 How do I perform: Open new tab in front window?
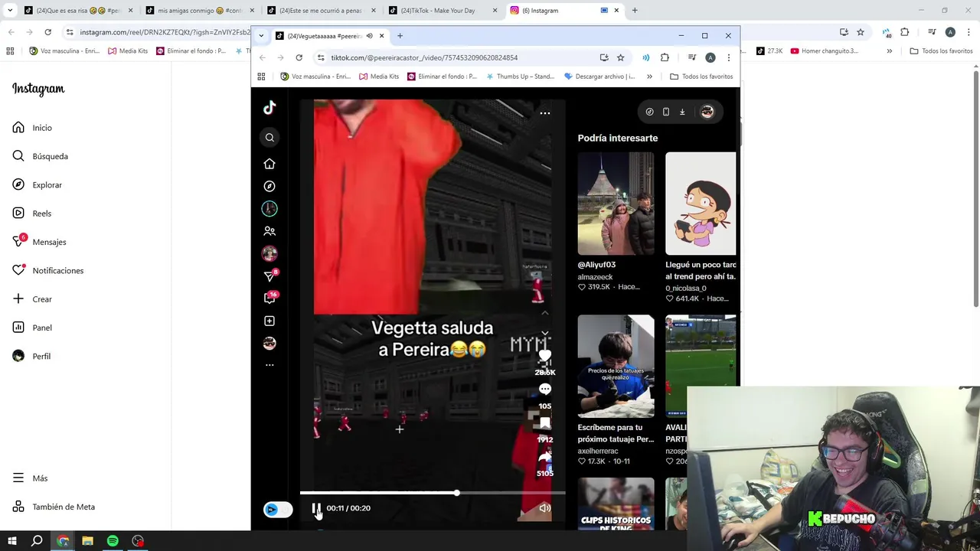click(x=400, y=36)
